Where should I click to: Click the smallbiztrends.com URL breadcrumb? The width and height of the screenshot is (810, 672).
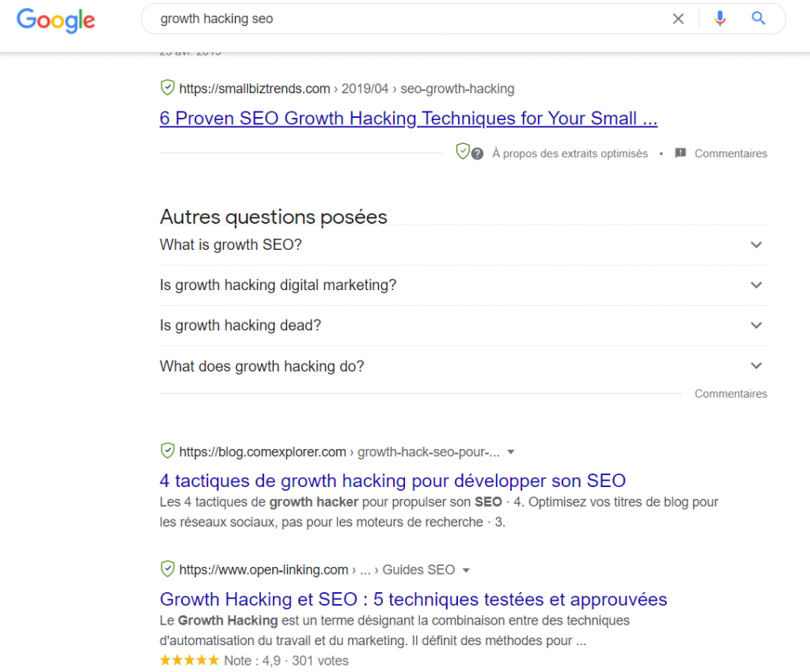pos(346,89)
